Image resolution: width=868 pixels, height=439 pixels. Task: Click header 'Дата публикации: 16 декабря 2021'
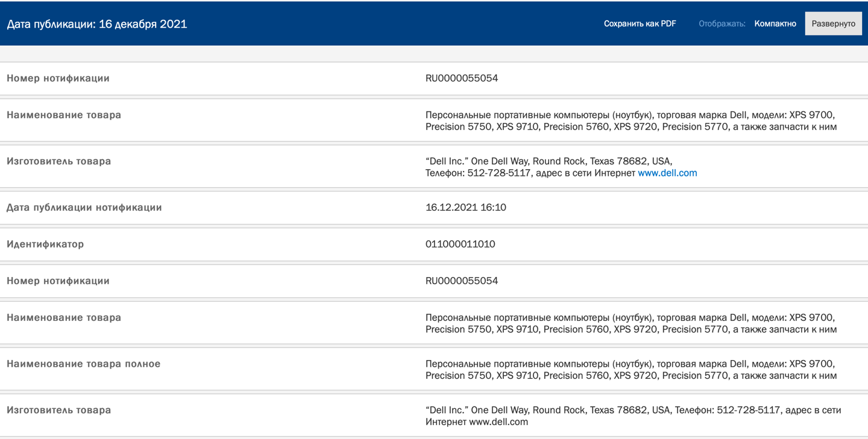[97, 24]
